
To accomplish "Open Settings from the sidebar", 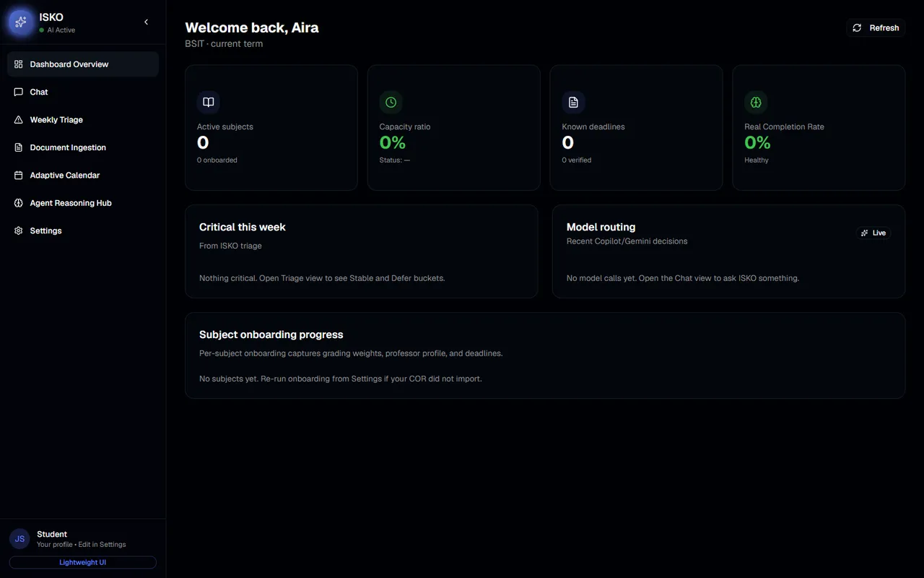I will (x=83, y=231).
